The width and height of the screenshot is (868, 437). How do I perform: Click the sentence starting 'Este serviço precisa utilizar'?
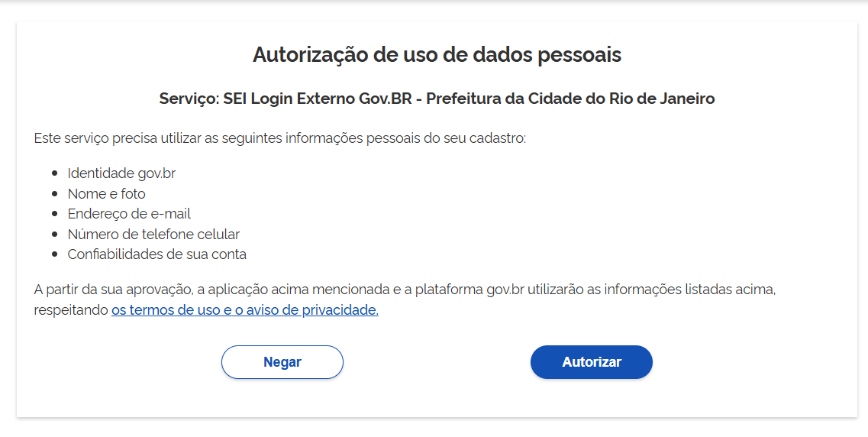coord(279,139)
